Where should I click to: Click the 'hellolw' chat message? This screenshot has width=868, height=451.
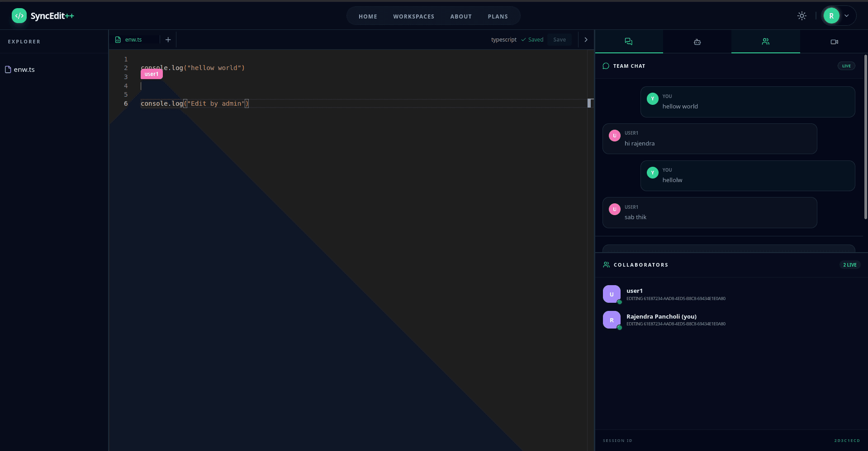748,176
